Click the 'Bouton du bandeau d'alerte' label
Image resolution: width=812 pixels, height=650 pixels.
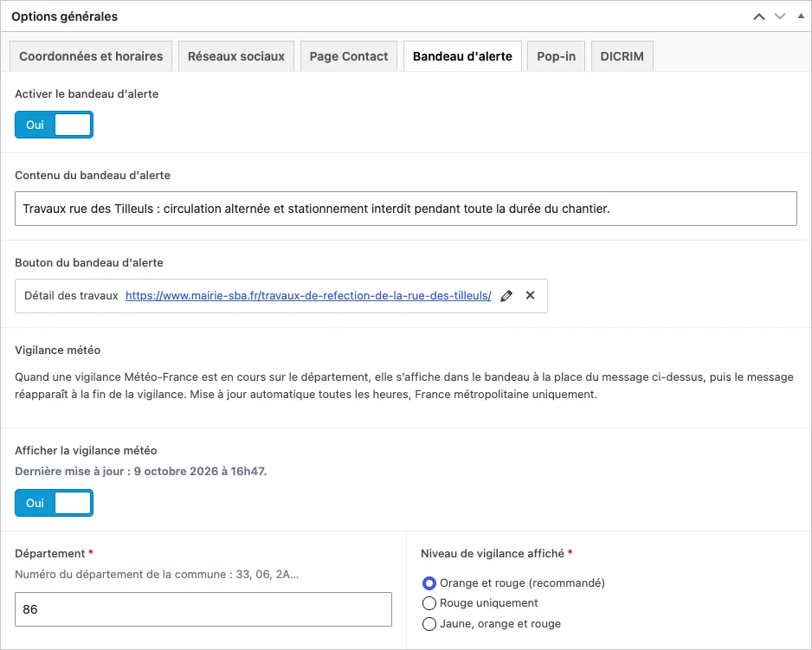(89, 262)
